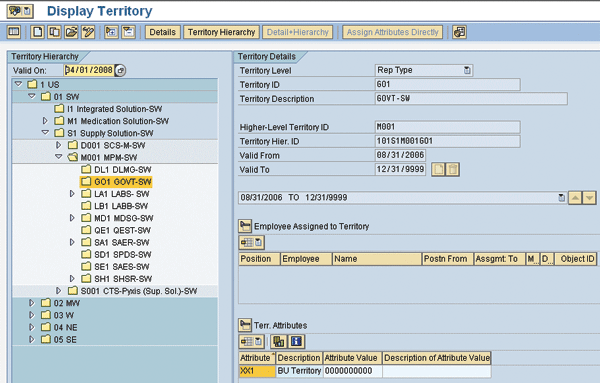The image size is (600, 383).
Task: Click the Expand subtree toolbar icon
Action: [x=111, y=32]
